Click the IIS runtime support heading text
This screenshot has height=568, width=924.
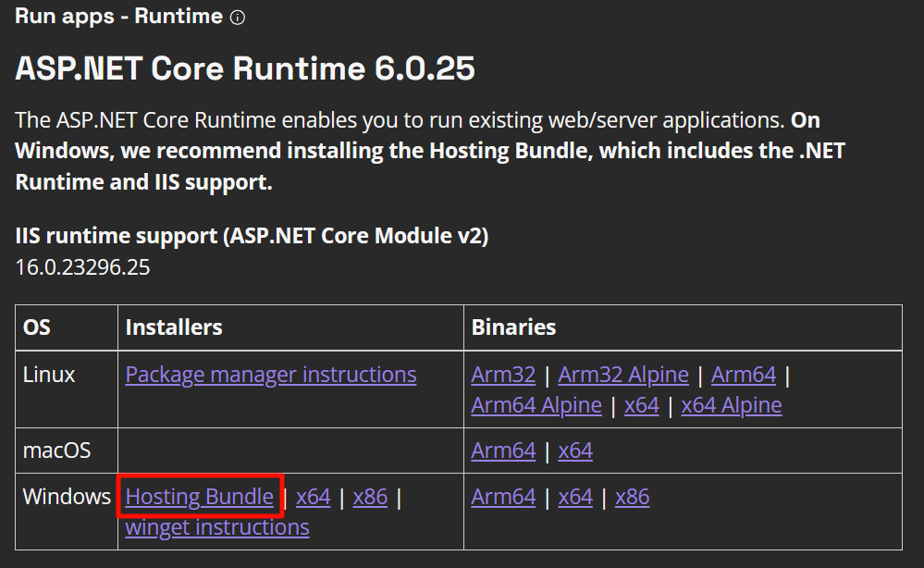(x=252, y=236)
